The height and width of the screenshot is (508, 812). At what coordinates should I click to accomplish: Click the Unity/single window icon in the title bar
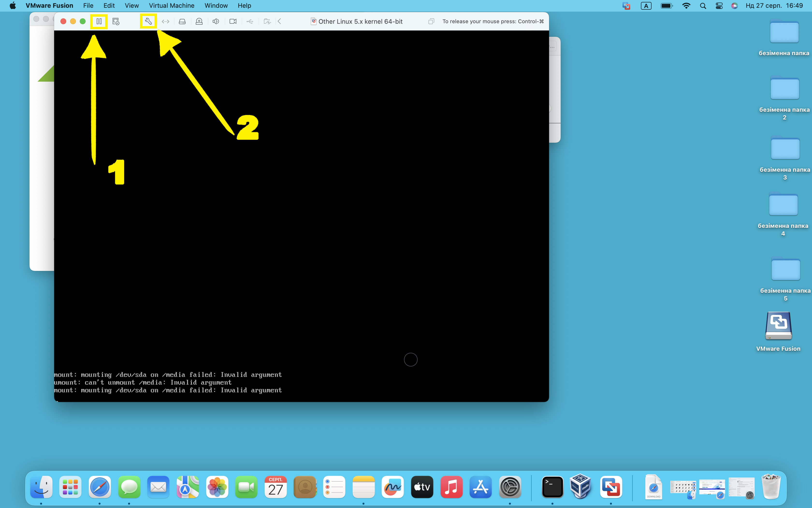pyautogui.click(x=431, y=22)
